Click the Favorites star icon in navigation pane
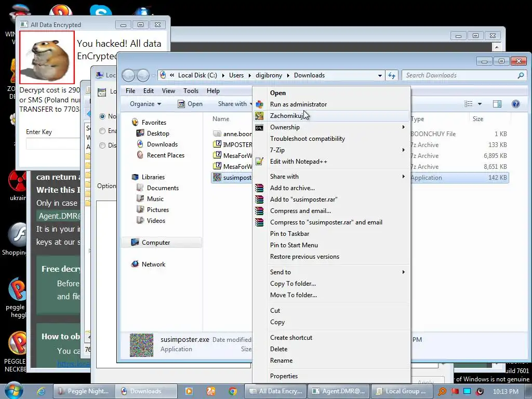532x399 pixels. [135, 122]
